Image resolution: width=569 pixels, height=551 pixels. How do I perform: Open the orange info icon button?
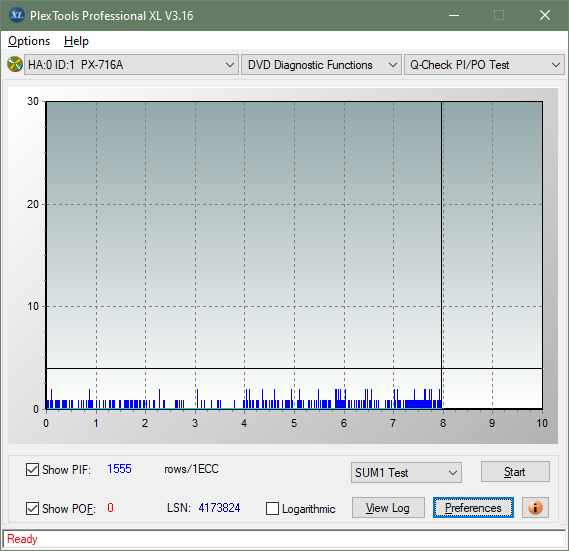point(535,507)
